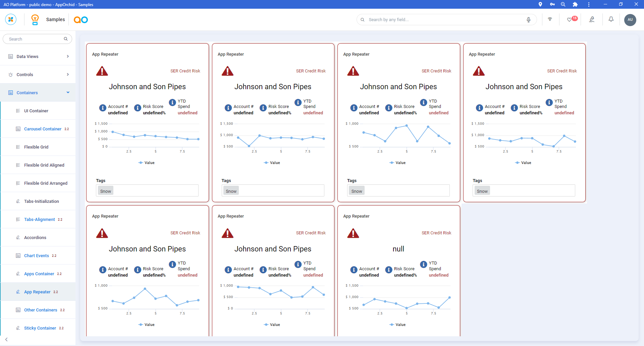644x346 pixels.
Task: Expand the Controls menu section
Action: pos(38,74)
